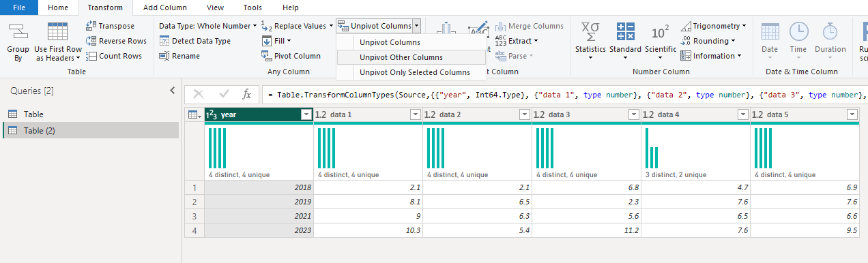Select Reverse Rows
The height and width of the screenshot is (263, 868).
(116, 41)
